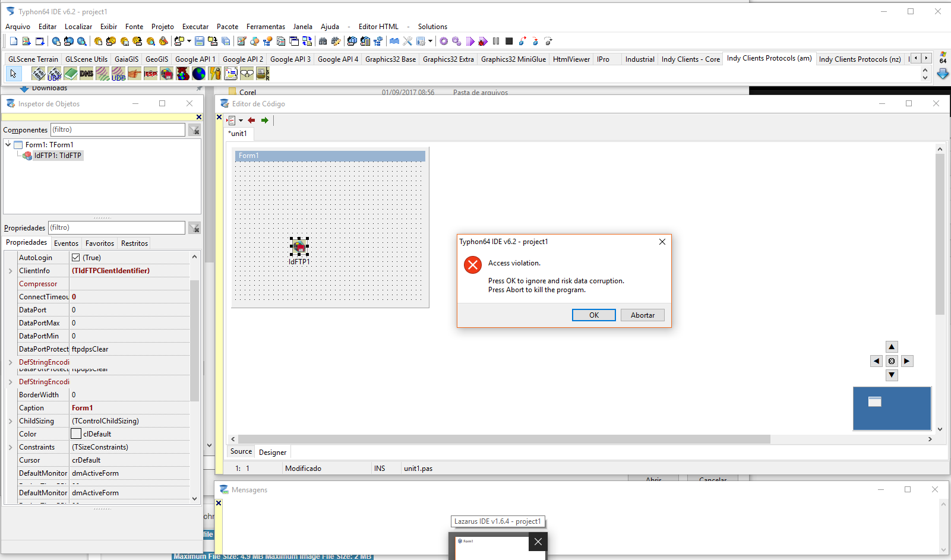This screenshot has width=951, height=560.
Task: Click the Step Over debugger icon
Action: coord(535,41)
